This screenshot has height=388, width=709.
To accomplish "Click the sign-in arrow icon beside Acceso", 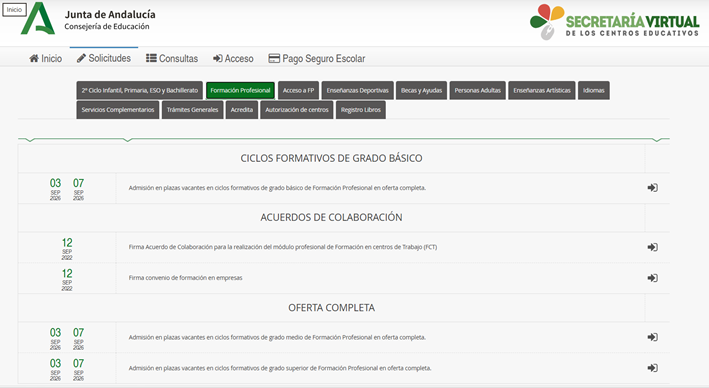I will (217, 58).
